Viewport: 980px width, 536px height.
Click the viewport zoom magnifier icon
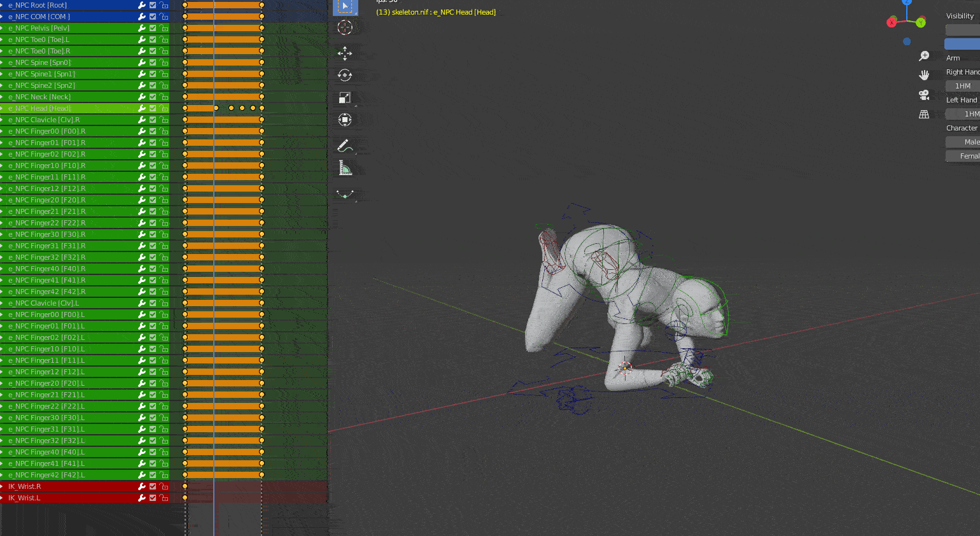(x=924, y=56)
